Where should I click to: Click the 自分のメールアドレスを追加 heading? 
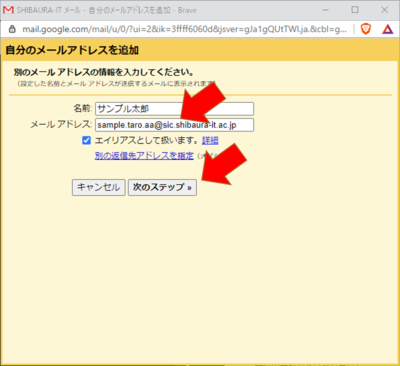point(72,50)
